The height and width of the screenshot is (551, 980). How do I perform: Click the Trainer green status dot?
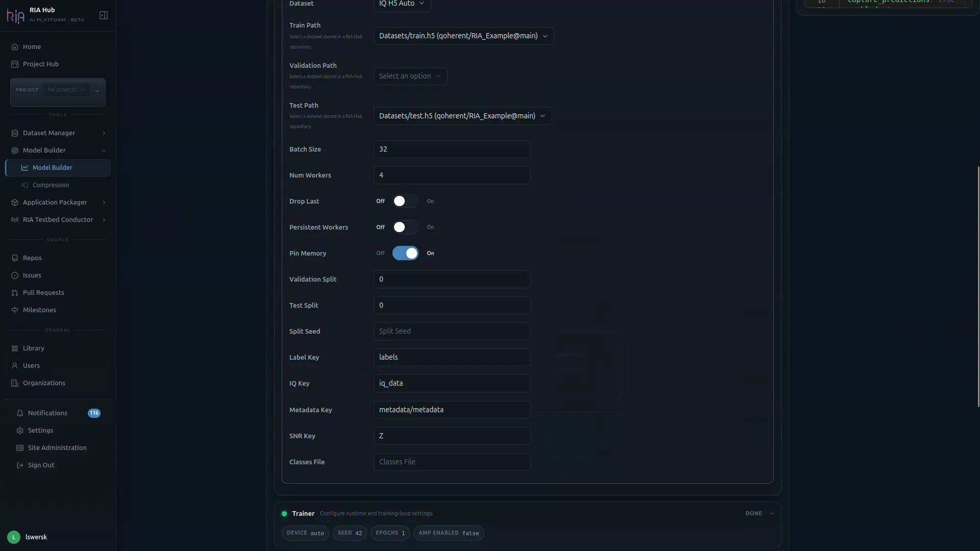point(284,514)
